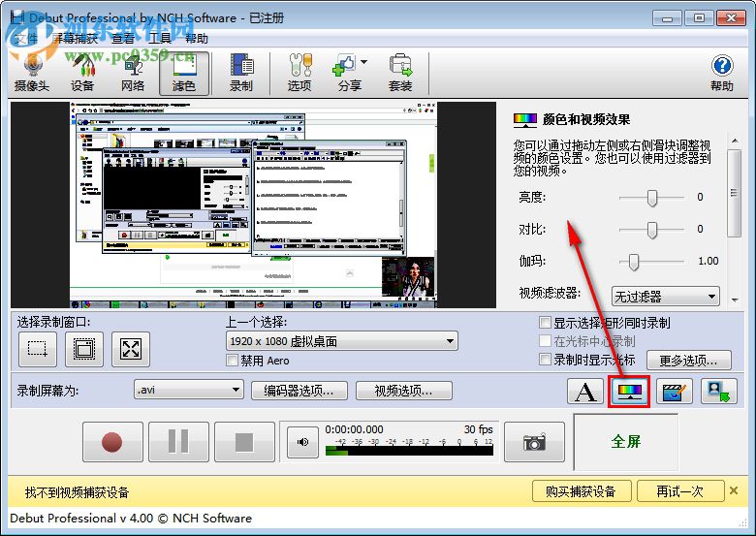This screenshot has width=756, height=536.
Task: Open the 录制 recordings list icon
Action: click(241, 74)
